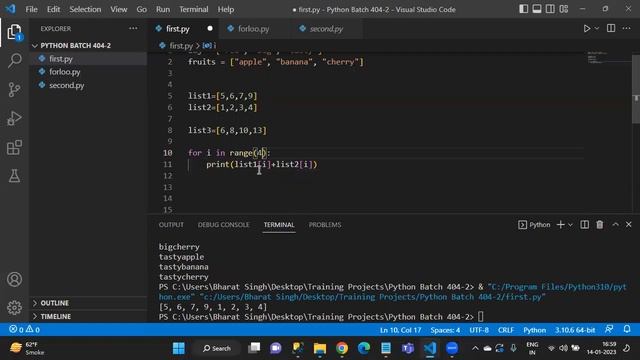Open the Source Control view
640x360 pixels.
click(x=14, y=89)
